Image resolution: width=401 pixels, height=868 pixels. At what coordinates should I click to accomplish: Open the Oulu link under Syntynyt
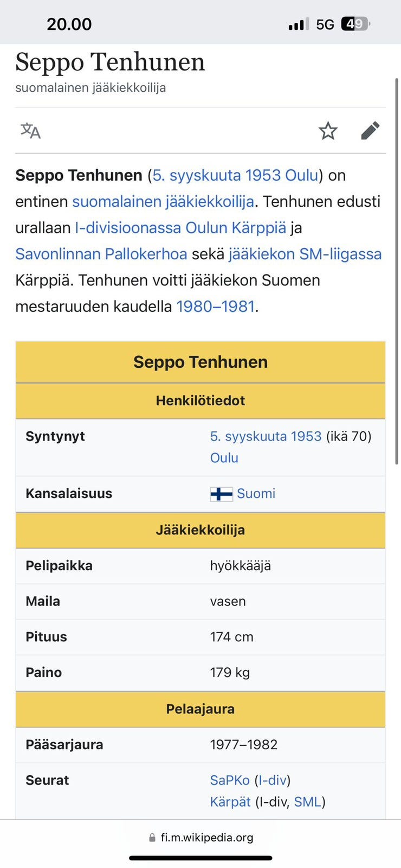224,458
